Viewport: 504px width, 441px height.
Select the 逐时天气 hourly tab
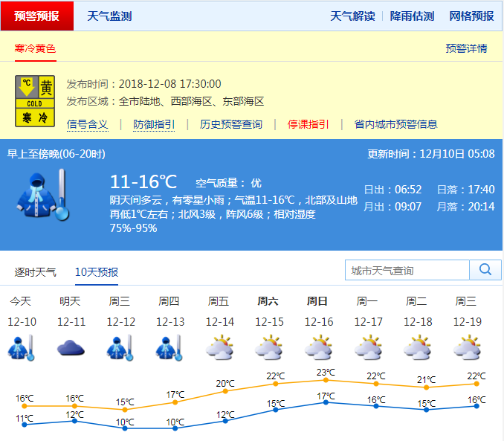(35, 272)
